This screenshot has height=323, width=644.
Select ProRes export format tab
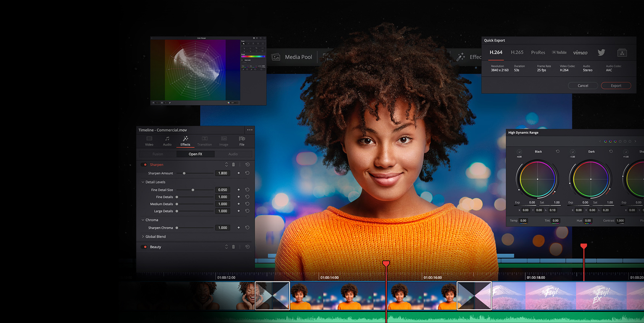tap(538, 53)
